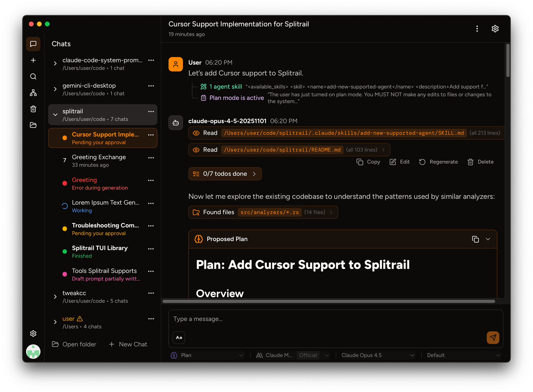This screenshot has width=533, height=392.
Task: Open the vertical three-dot chat menu
Action: click(x=477, y=29)
